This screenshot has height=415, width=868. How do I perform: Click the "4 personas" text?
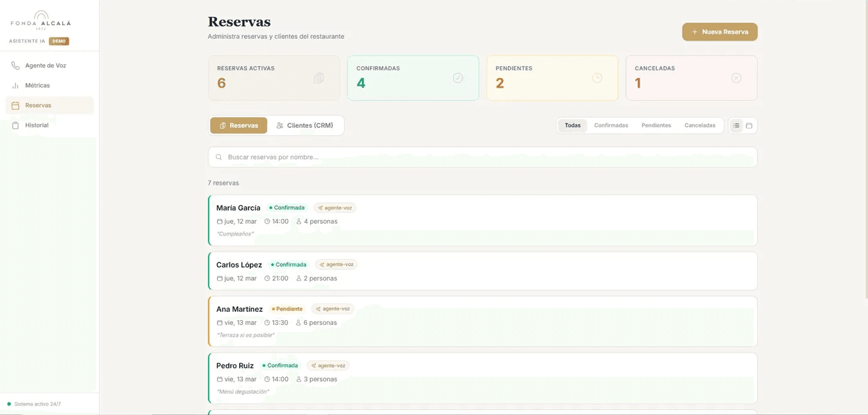coord(321,222)
